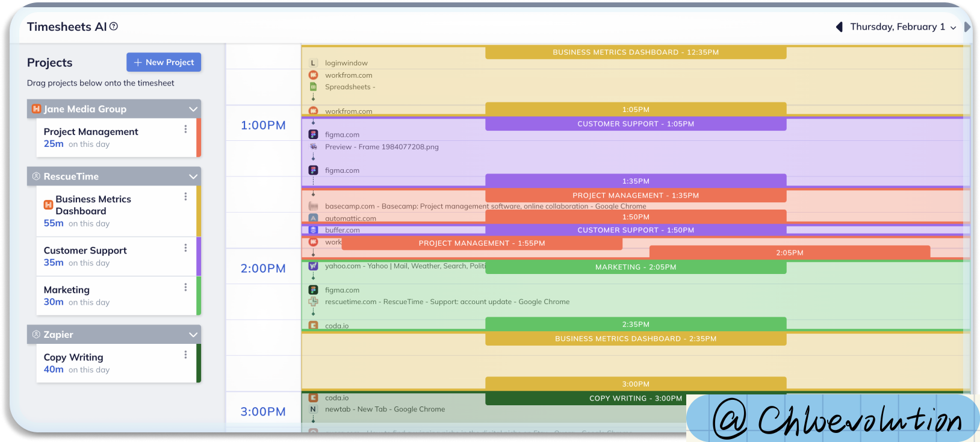Click the Zapier group header icon
Image resolution: width=980 pixels, height=442 pixels.
point(36,335)
